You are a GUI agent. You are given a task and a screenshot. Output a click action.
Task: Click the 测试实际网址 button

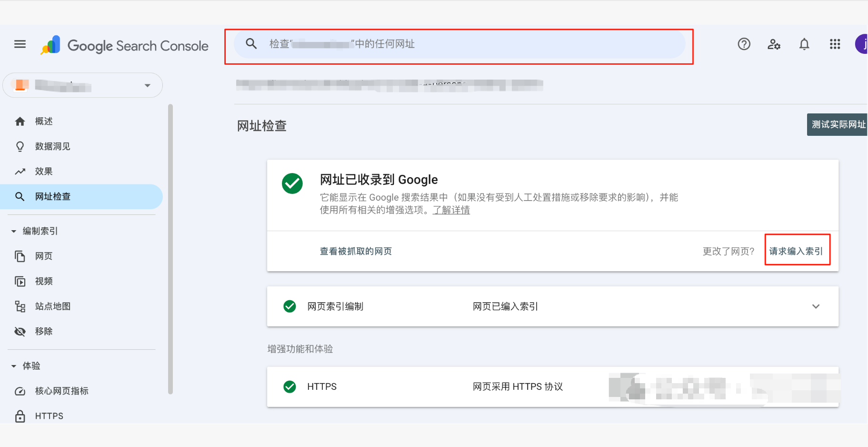tap(838, 124)
